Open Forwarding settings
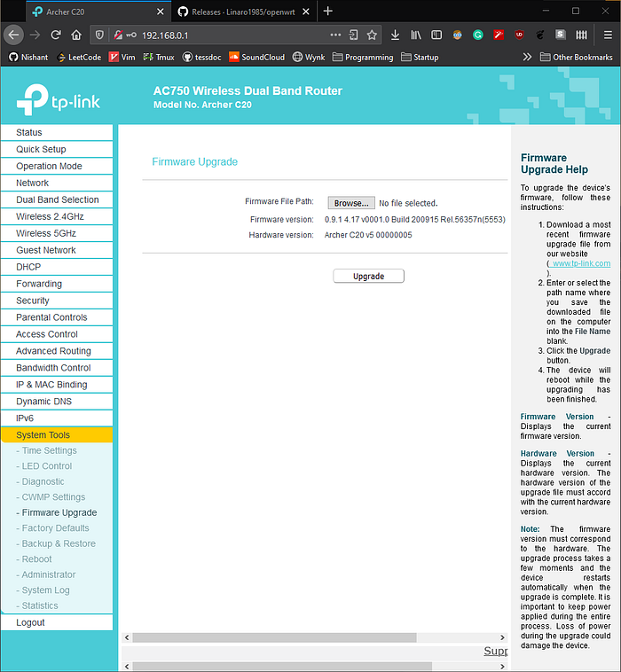Image resolution: width=621 pixels, height=672 pixels. pos(57,284)
